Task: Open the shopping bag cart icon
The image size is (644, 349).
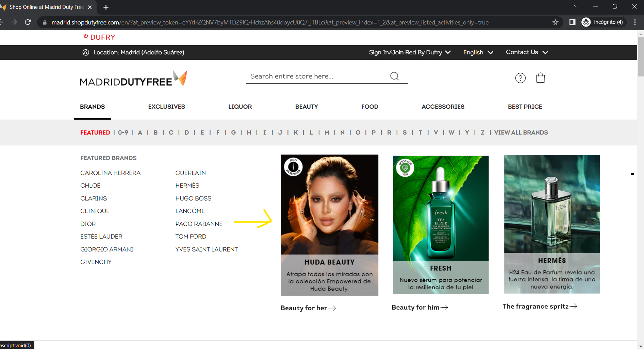Action: (x=540, y=78)
